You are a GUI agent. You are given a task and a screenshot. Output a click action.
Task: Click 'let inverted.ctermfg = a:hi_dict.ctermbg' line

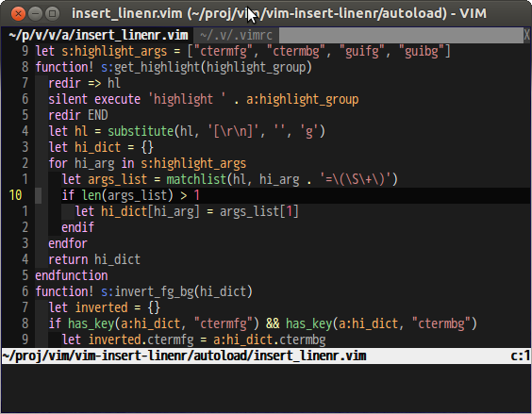pos(193,339)
